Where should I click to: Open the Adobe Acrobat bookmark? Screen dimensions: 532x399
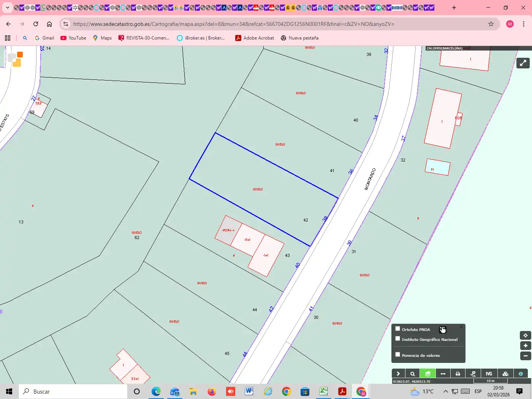[255, 38]
